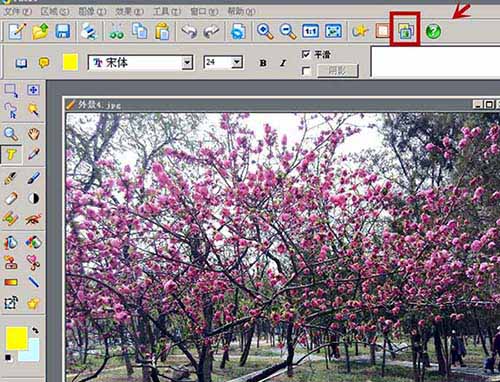Zoom in using the toolbar magnifier plus icon
This screenshot has height=382, width=500.
click(265, 31)
